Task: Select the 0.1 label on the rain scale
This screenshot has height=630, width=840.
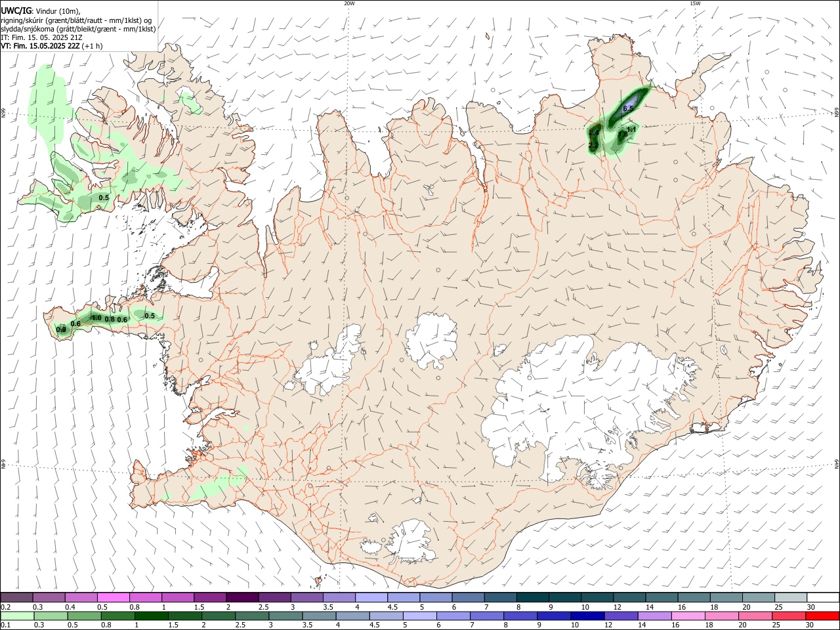Action: [x=7, y=625]
